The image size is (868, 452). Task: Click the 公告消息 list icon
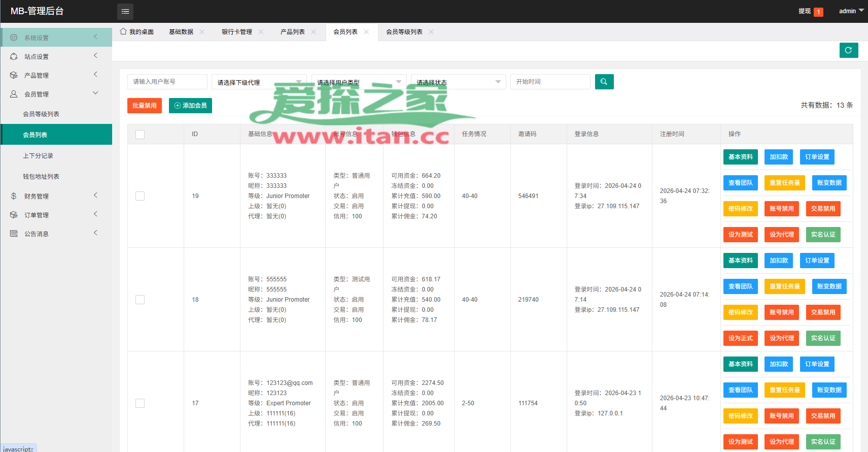[x=14, y=234]
